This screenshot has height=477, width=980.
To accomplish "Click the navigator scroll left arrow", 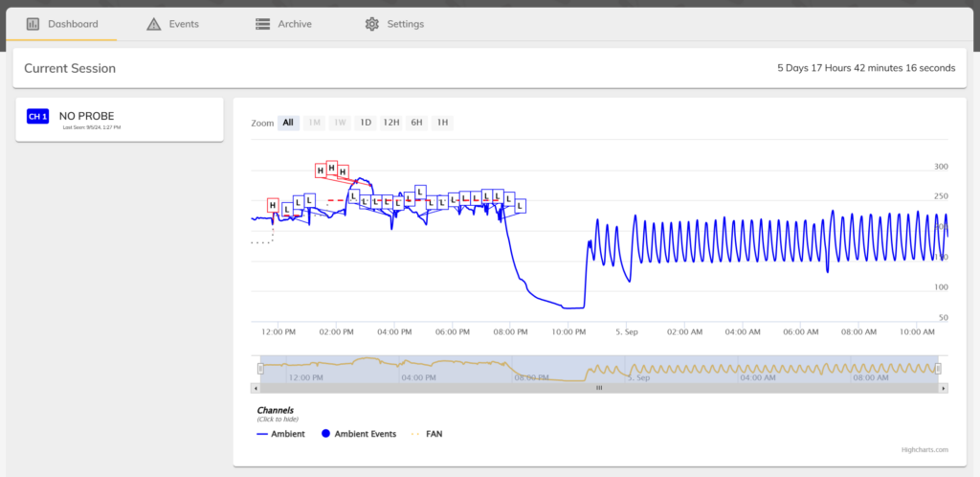I will [x=255, y=388].
